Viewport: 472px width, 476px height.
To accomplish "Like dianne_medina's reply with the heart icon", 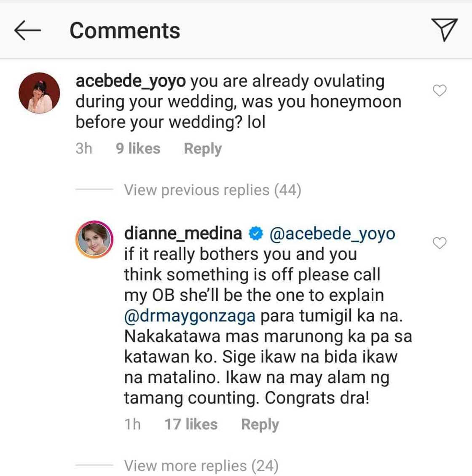I will coord(440,243).
